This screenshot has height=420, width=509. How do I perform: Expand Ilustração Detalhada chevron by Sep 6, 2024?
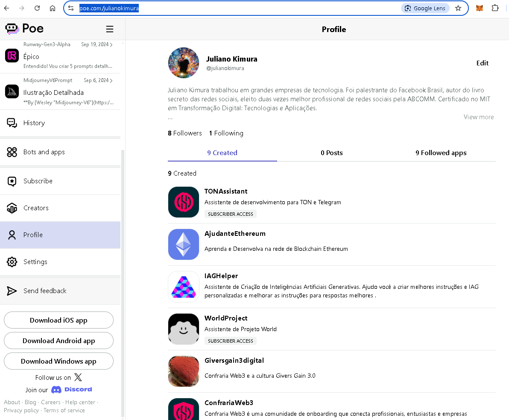coord(111,81)
